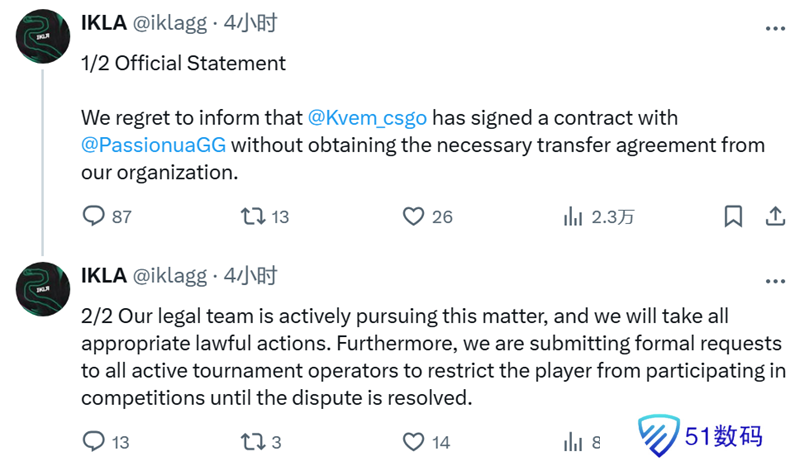Screen dimensions: 800x461
Task: Open the @PassionuaGG profile mention
Action: [154, 144]
